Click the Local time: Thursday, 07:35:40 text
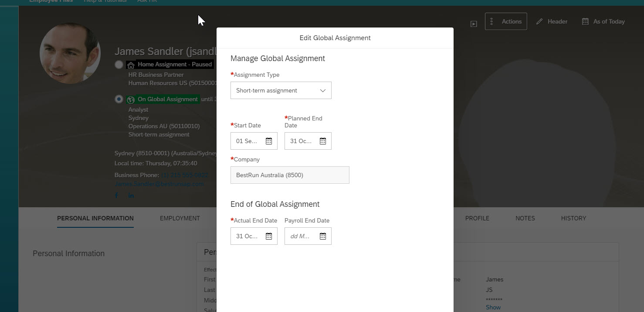 156,163
